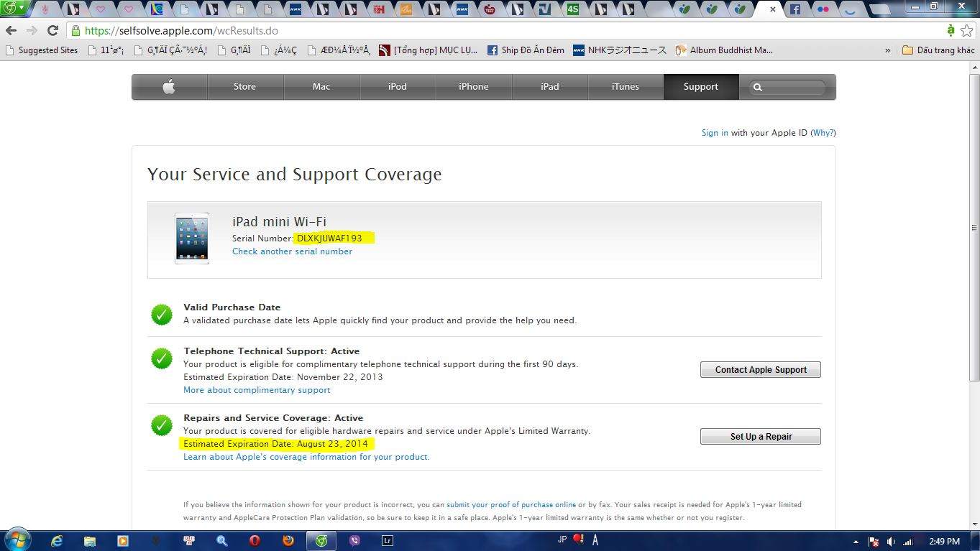980x551 pixels.
Task: Open the Coc Coc browser main menu button
Action: [13, 8]
